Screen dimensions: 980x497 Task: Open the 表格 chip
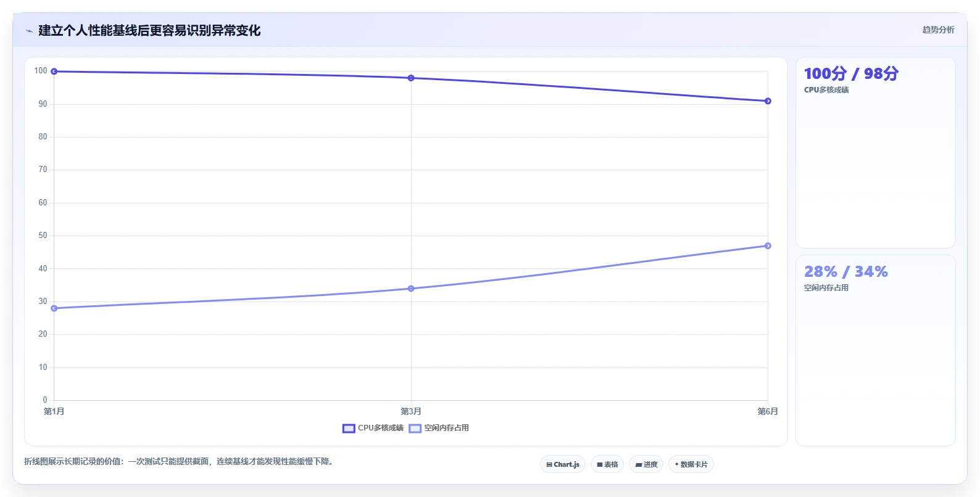point(607,464)
